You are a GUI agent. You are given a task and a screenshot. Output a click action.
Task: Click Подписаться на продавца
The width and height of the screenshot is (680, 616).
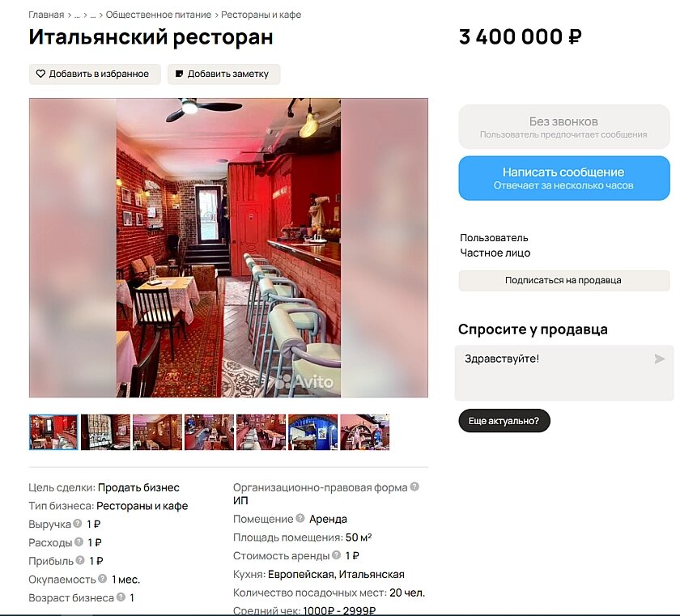563,280
